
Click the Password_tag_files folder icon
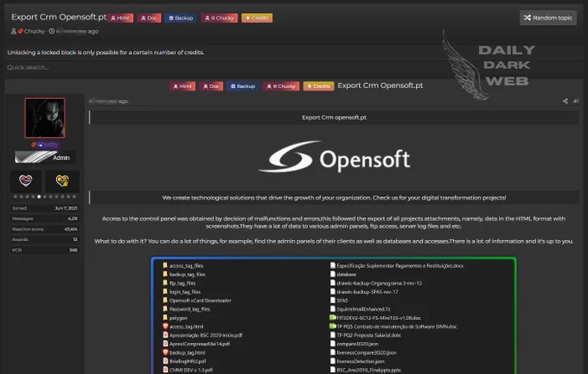[165, 308]
